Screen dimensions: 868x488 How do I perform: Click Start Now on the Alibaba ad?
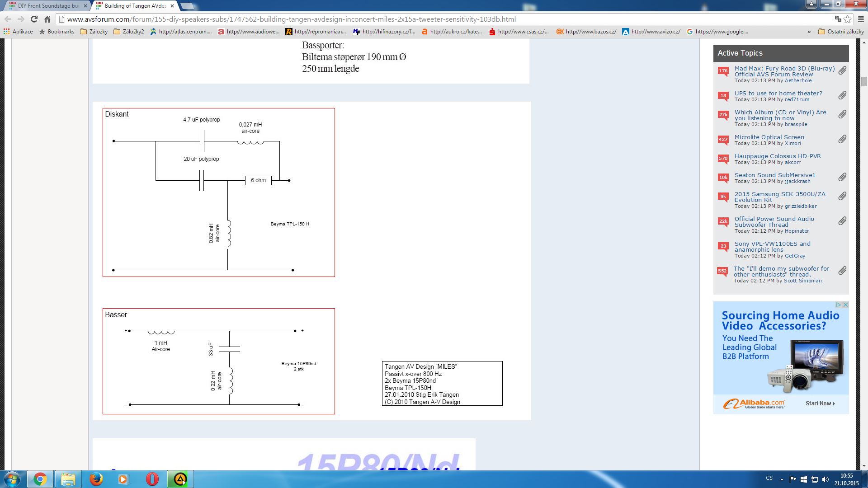pyautogui.click(x=818, y=404)
